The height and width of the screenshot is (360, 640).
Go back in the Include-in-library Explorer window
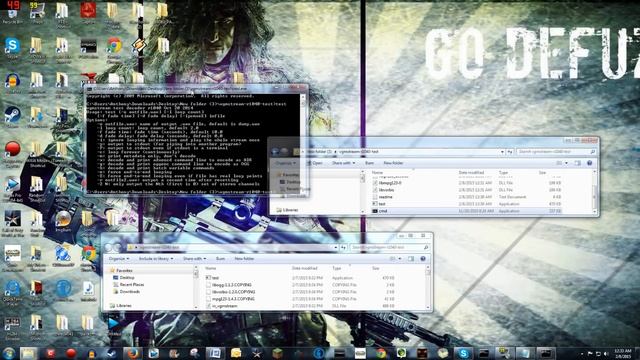point(108,247)
